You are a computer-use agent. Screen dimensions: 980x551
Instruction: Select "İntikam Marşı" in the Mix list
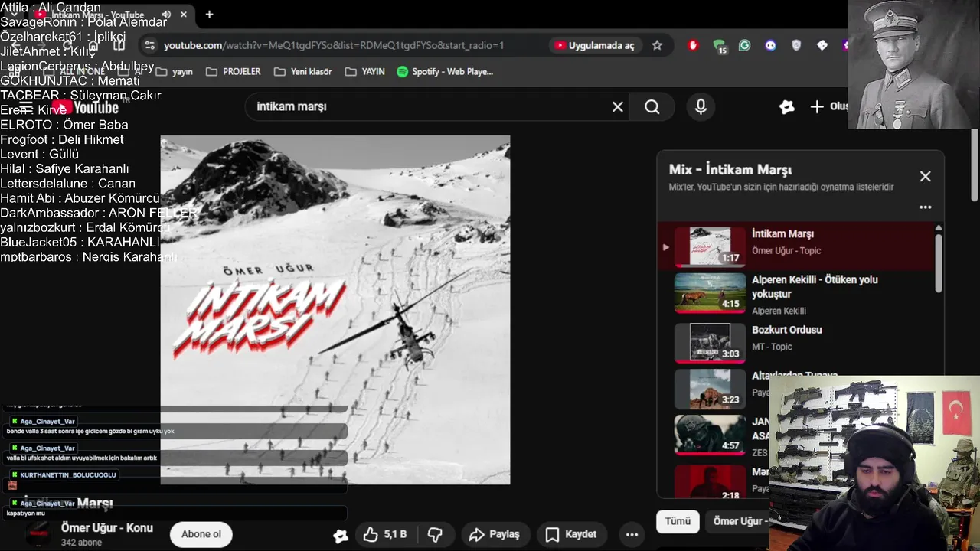click(x=796, y=246)
